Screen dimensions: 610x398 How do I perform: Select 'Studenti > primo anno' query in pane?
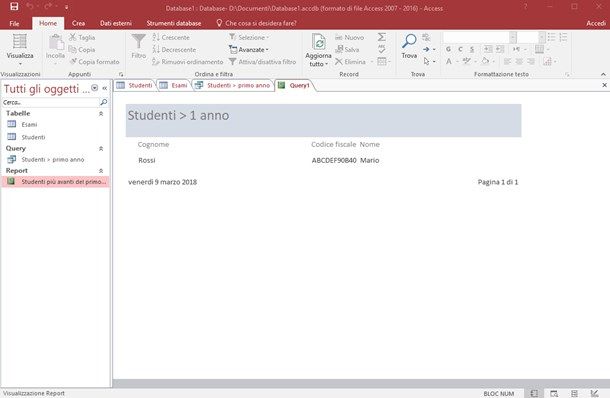click(56, 159)
